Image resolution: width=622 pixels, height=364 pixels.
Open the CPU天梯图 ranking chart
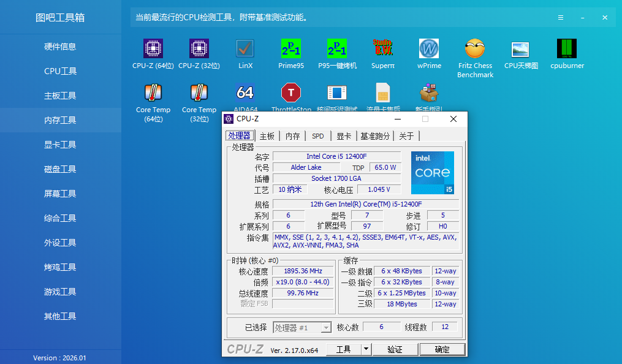521,49
